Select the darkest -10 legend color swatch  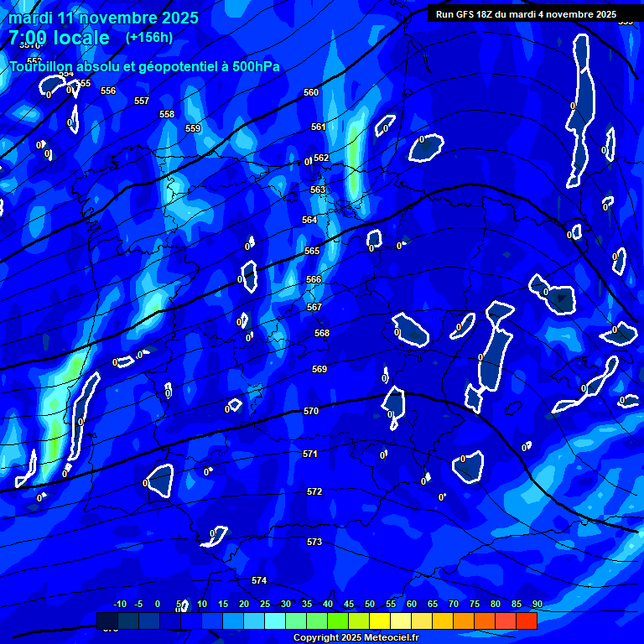point(107,621)
